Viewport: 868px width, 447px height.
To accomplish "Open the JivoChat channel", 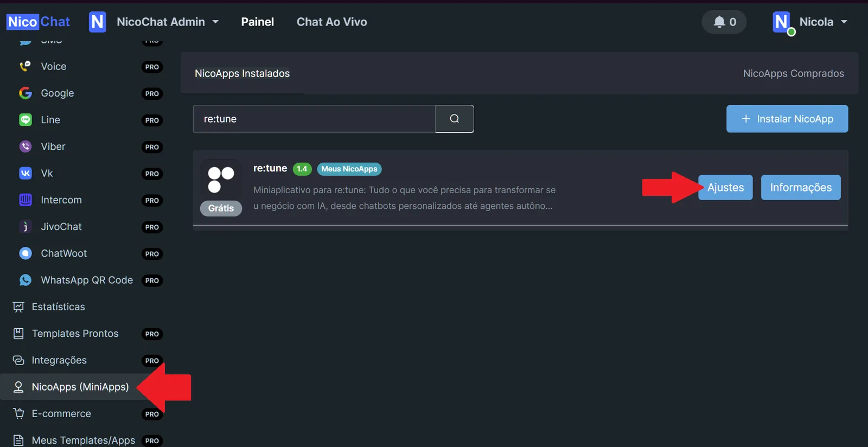I will coord(61,227).
